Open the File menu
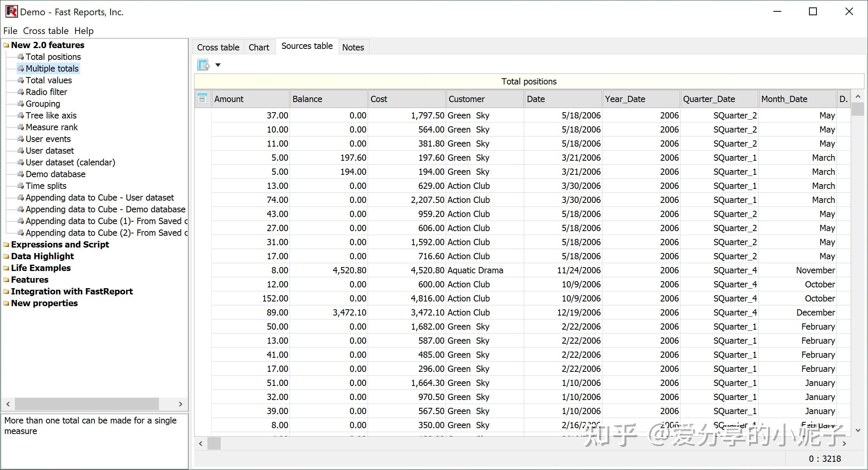The width and height of the screenshot is (868, 470). (11, 30)
